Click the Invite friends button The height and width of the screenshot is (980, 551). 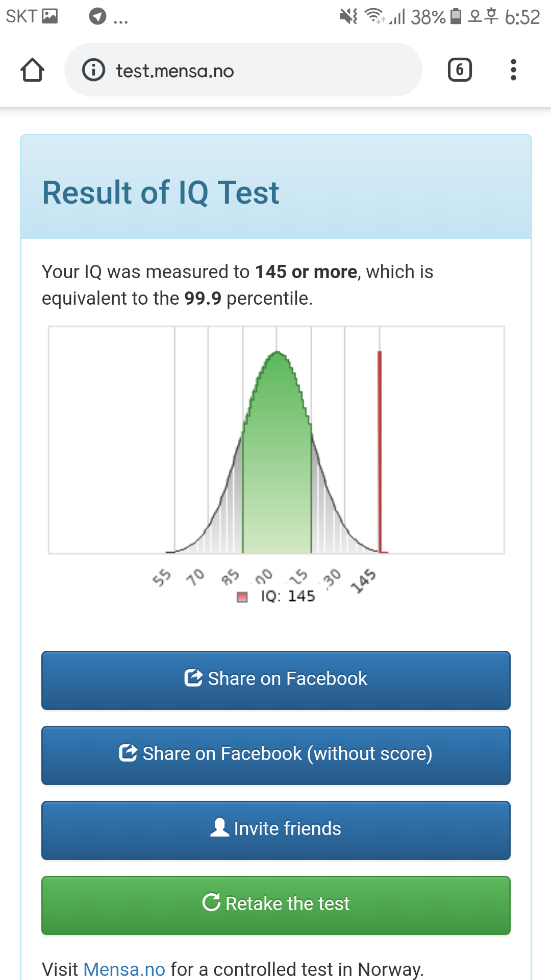click(x=276, y=830)
